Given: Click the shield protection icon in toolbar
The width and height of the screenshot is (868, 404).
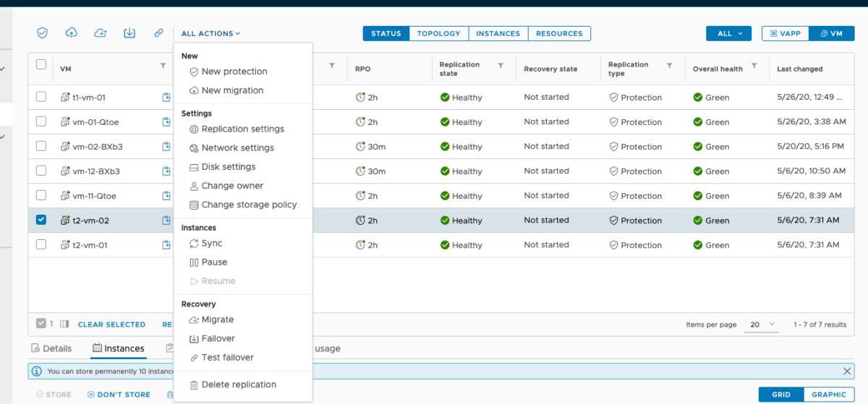Looking at the screenshot, I should pyautogui.click(x=43, y=33).
